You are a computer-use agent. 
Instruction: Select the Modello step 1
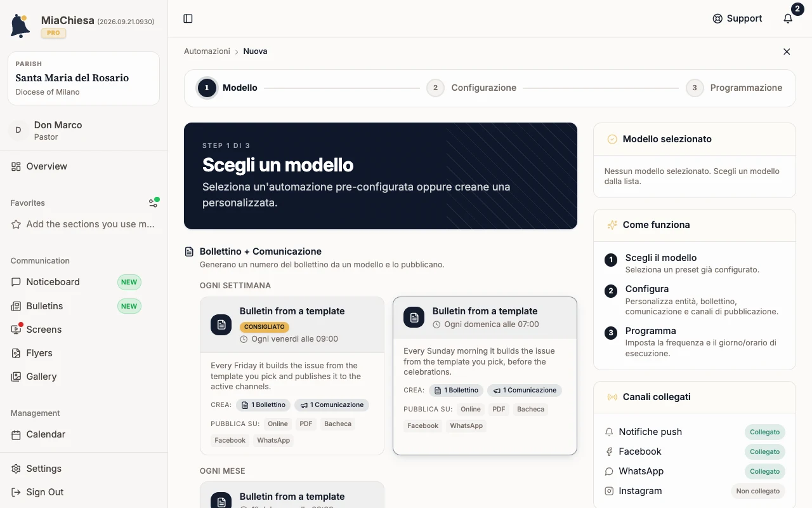tap(228, 88)
